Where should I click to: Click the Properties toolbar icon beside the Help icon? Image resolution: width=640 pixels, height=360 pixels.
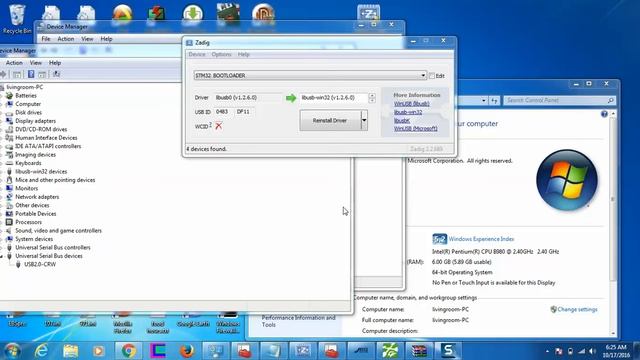42,74
